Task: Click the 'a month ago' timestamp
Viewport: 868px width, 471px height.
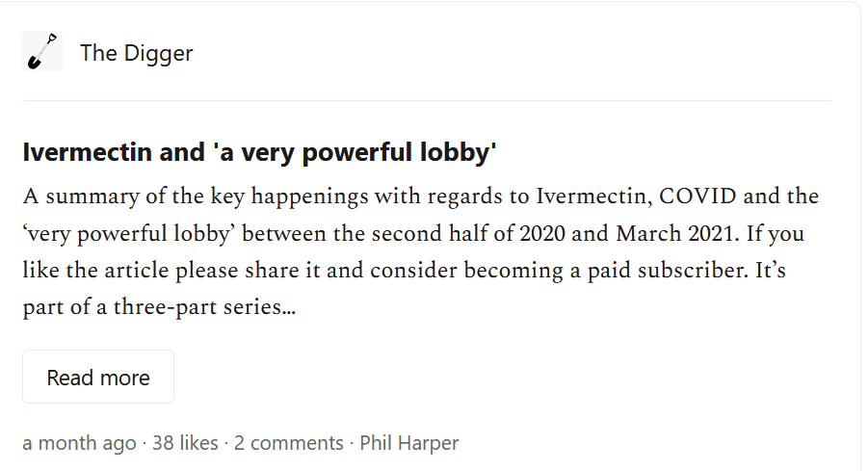Action: click(x=79, y=443)
